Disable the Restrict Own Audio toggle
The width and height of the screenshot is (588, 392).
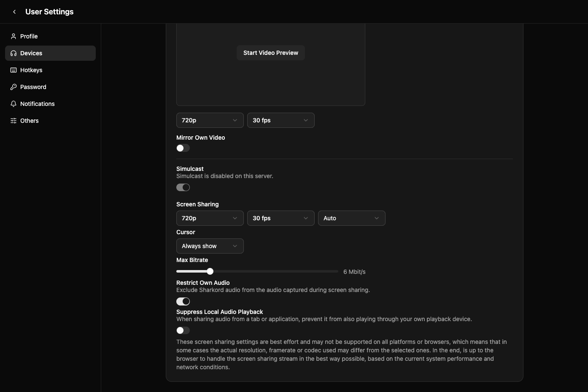click(183, 301)
